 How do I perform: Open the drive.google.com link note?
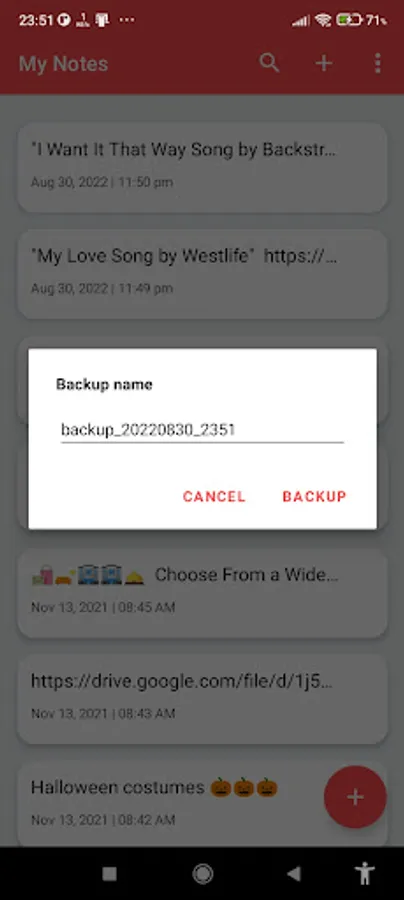202,699
